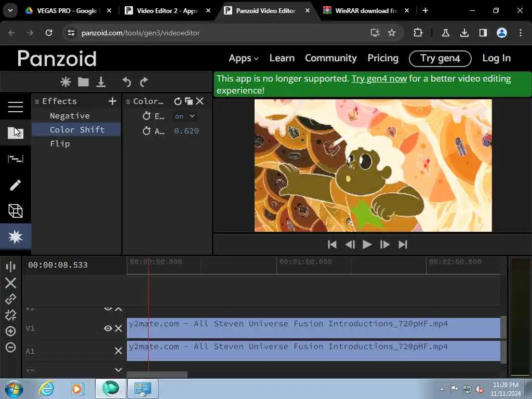Image resolution: width=532 pixels, height=399 pixels.
Task: Bookmark page with star icon
Action: click(392, 33)
